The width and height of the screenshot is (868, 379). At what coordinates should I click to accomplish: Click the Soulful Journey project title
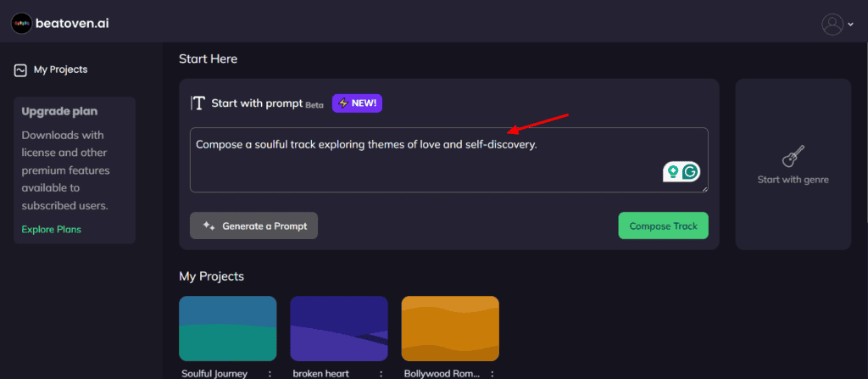pyautogui.click(x=214, y=373)
